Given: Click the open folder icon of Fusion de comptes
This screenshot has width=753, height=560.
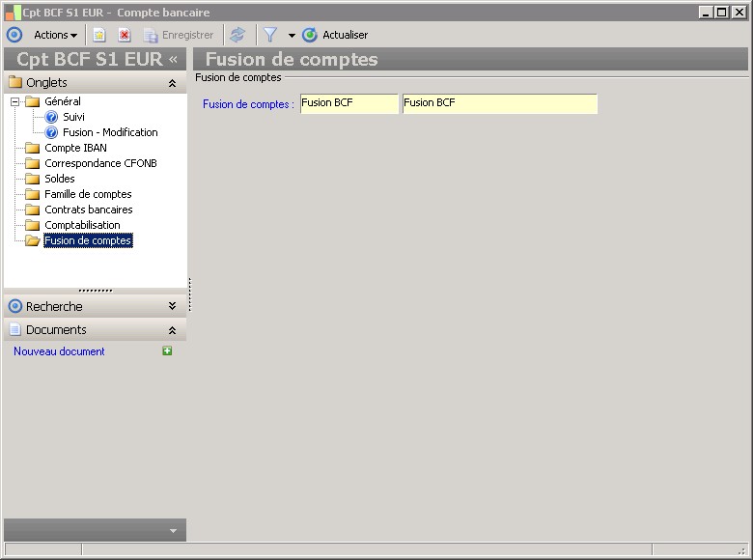Looking at the screenshot, I should point(33,240).
